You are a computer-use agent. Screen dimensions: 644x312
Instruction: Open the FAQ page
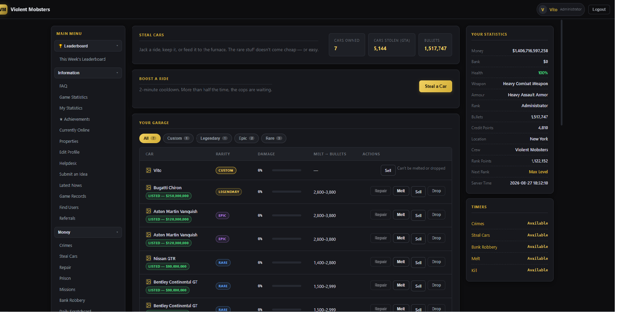coord(64,86)
